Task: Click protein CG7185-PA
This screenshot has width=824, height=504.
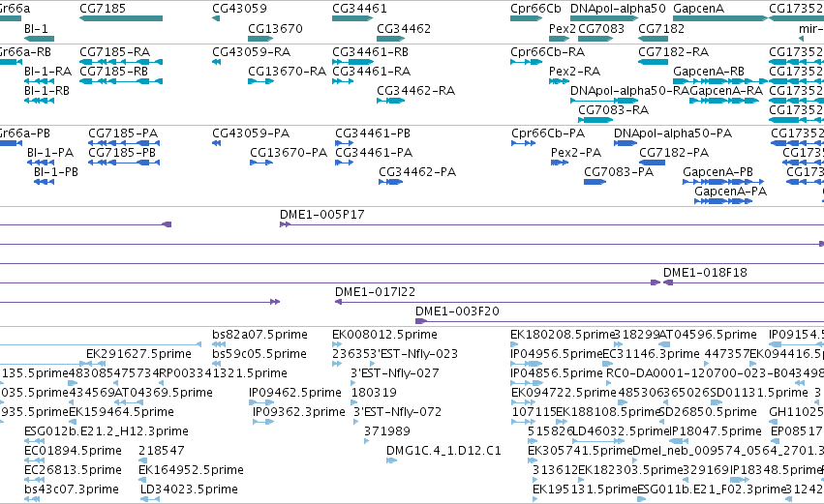Action: (x=124, y=143)
